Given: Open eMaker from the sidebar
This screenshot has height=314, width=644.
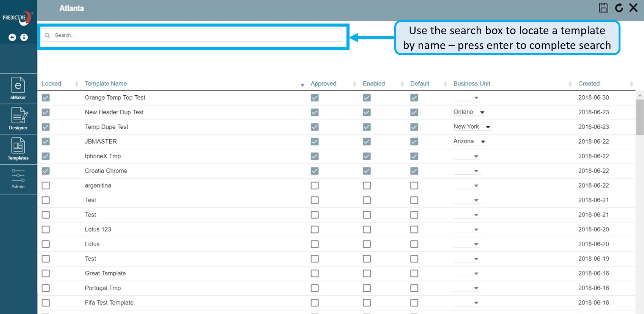Looking at the screenshot, I should pyautogui.click(x=18, y=88).
